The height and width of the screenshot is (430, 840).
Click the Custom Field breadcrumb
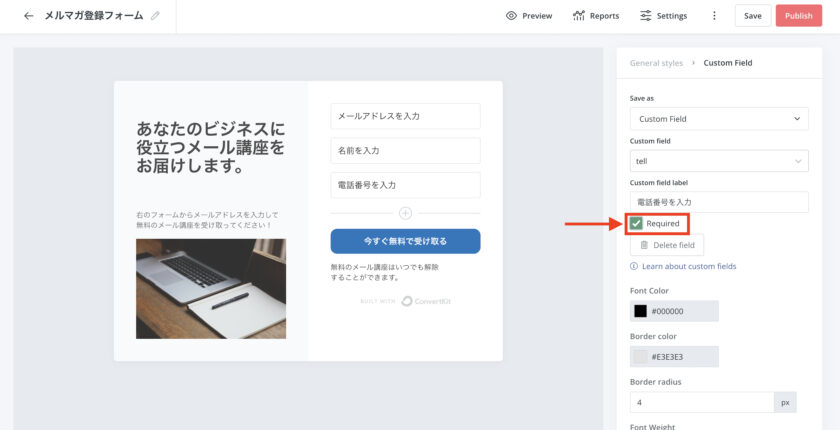click(x=728, y=63)
